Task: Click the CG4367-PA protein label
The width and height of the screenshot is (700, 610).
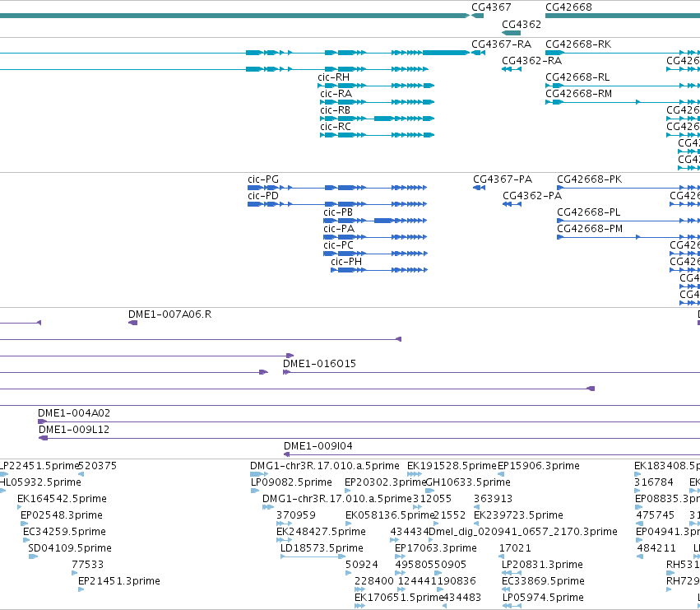Action: coord(503,179)
